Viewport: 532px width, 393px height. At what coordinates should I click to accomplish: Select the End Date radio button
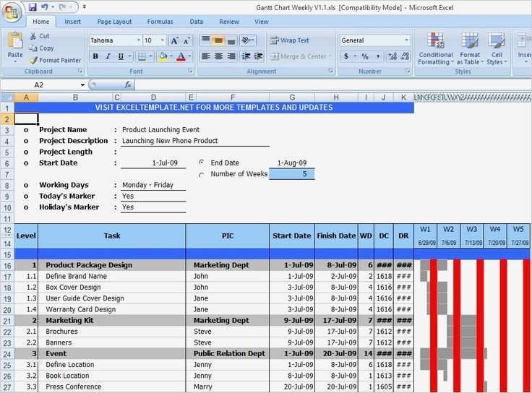click(x=201, y=163)
